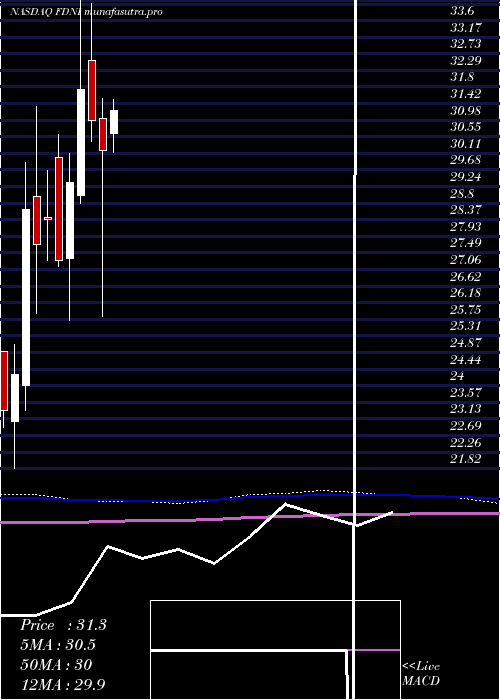This screenshot has height=700, width=500.
Task: Click the 25.75 price axis label
Action: (x=466, y=310)
